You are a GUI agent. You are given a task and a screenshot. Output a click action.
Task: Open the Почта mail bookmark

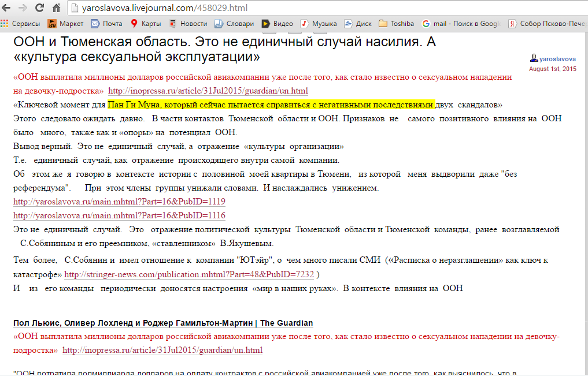coord(107,24)
